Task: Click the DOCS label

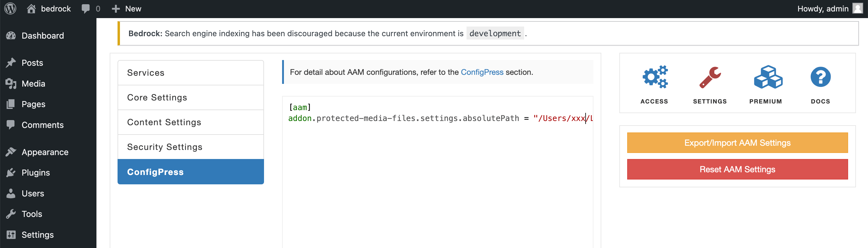Action: (x=820, y=101)
